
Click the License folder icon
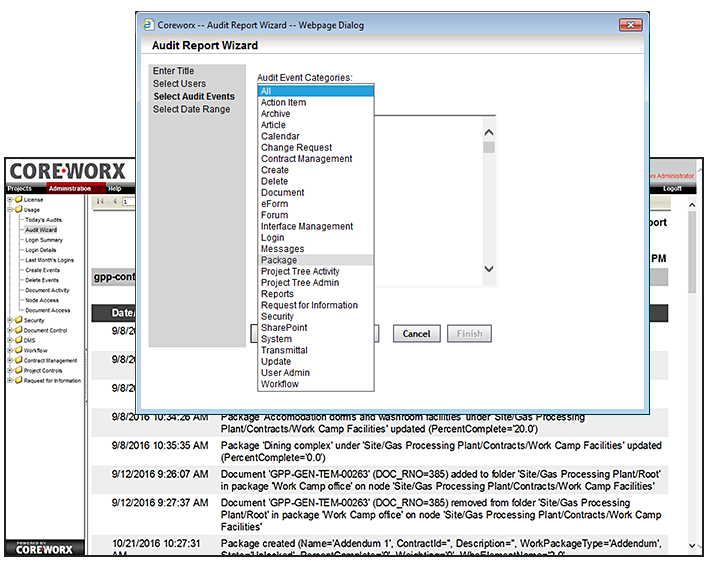point(18,199)
